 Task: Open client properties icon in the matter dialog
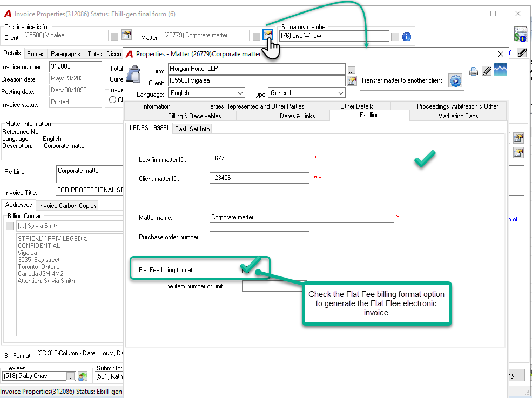pos(352,81)
